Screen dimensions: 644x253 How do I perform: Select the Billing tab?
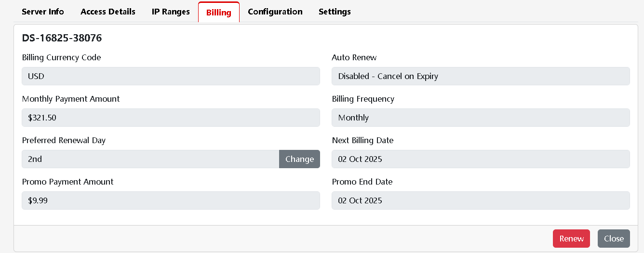(x=219, y=13)
